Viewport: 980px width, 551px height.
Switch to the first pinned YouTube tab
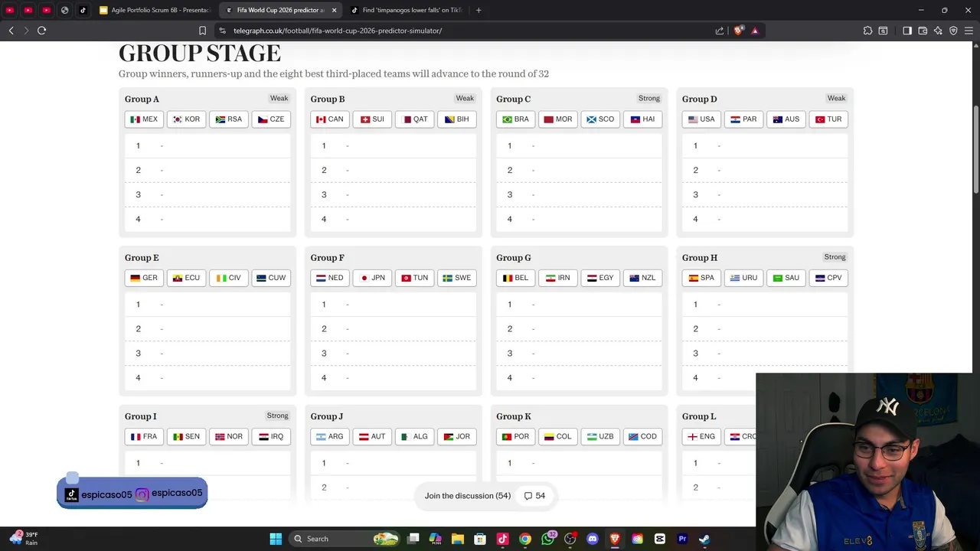coord(10,10)
